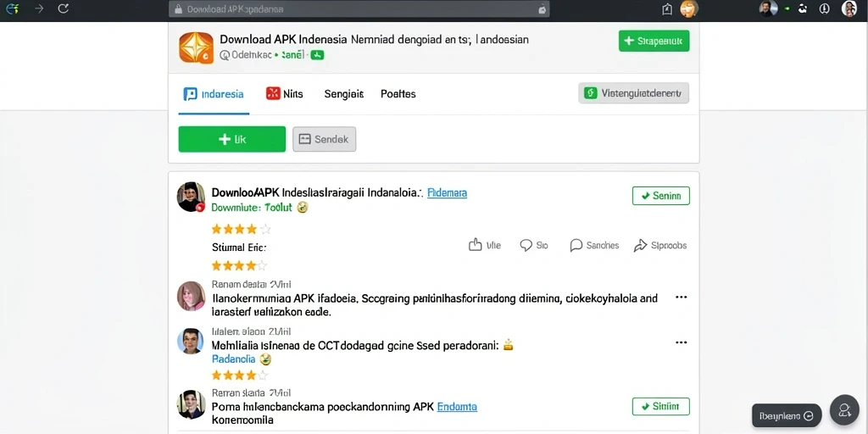Click the browser reload icon
The height and width of the screenshot is (434, 868).
[x=63, y=8]
